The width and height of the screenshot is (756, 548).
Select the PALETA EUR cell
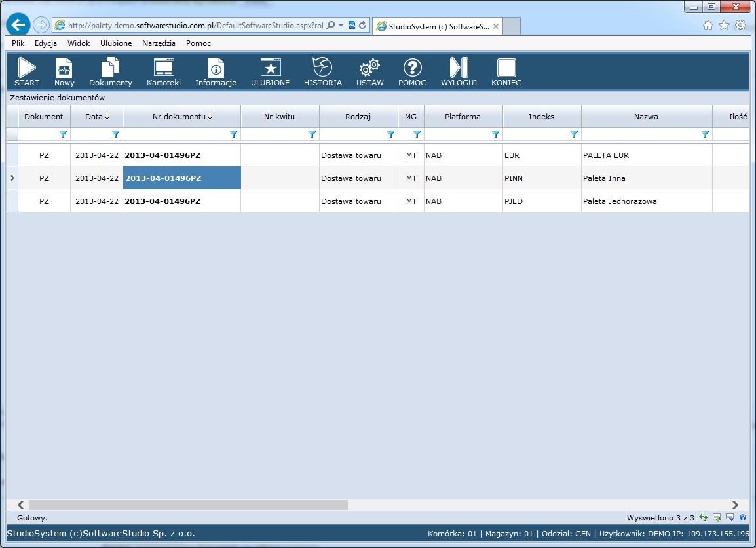point(647,155)
